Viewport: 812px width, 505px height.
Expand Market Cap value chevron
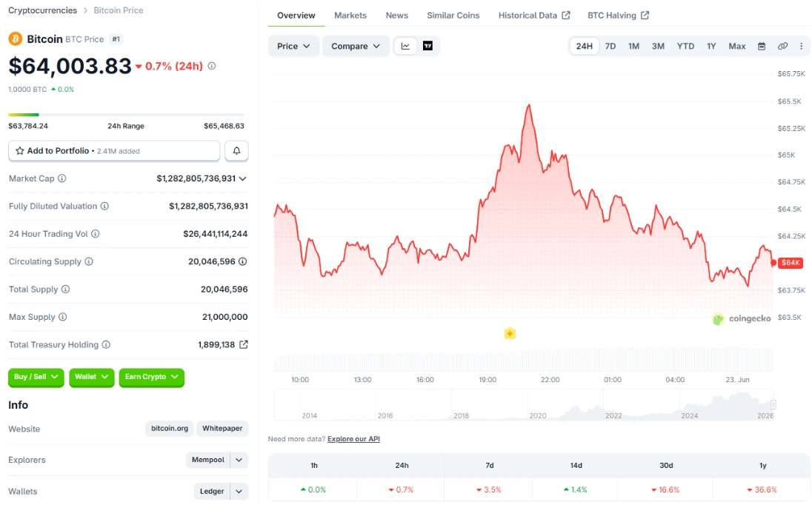(x=243, y=178)
